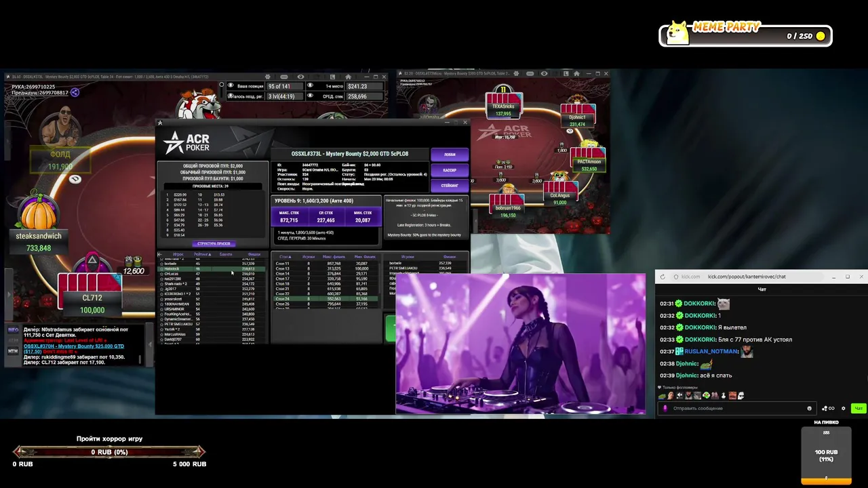The image size is (868, 488).
Task: Click RUSLAN_NOTMAN username in chat
Action: (x=711, y=351)
